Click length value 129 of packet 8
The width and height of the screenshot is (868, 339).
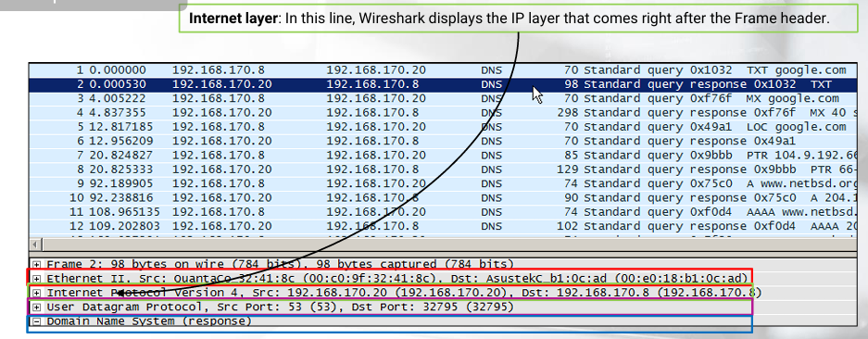click(568, 169)
